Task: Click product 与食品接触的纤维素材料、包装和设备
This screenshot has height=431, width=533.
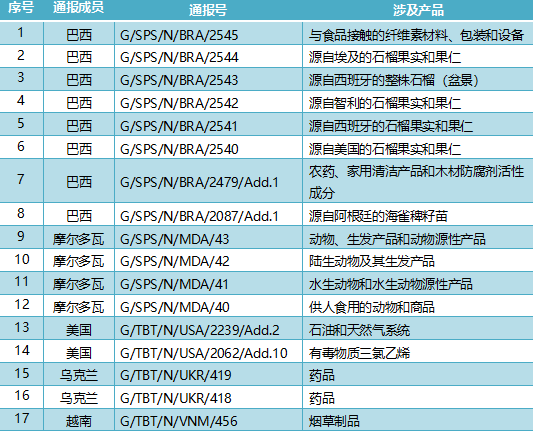Action: tap(416, 35)
